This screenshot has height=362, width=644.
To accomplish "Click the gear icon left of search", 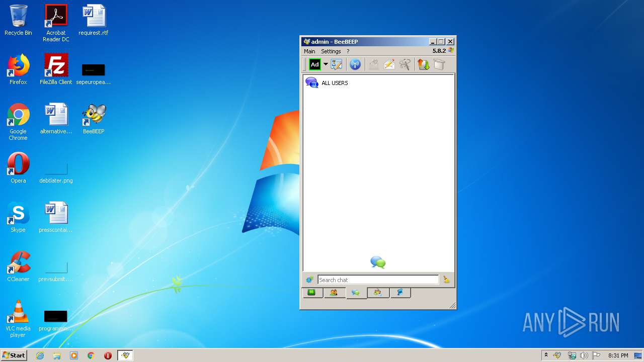I will [x=310, y=280].
